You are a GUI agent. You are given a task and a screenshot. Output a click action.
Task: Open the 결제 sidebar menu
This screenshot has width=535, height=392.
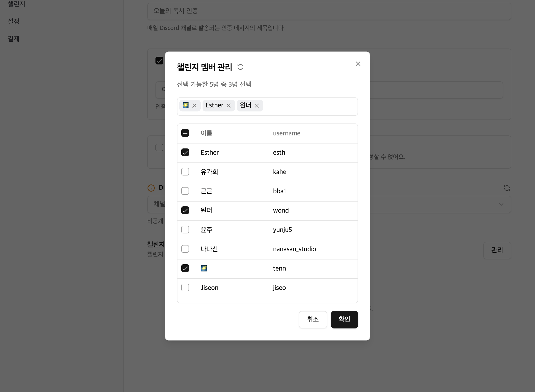coord(14,39)
